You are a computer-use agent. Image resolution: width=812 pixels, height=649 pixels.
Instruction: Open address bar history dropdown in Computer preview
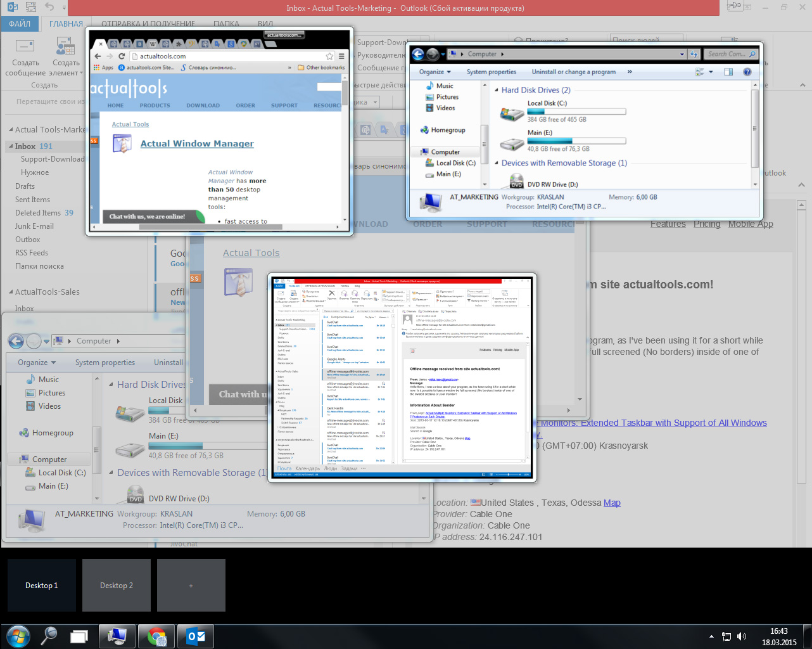682,55
